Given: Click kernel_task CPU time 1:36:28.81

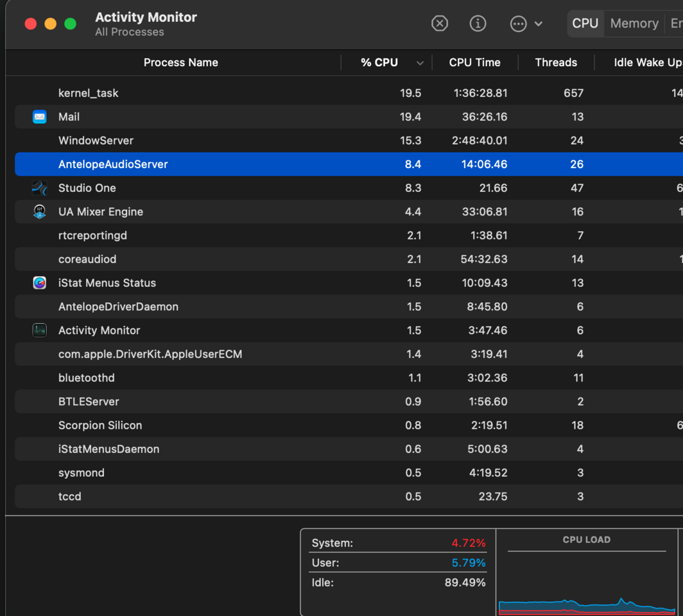Looking at the screenshot, I should [x=480, y=93].
